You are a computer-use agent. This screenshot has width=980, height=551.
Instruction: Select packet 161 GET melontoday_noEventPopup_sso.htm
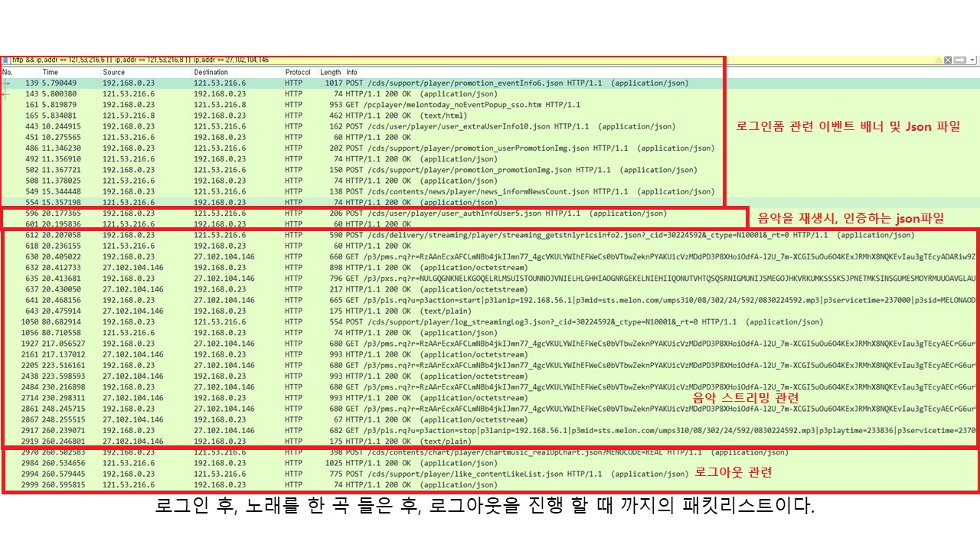[x=490, y=105]
